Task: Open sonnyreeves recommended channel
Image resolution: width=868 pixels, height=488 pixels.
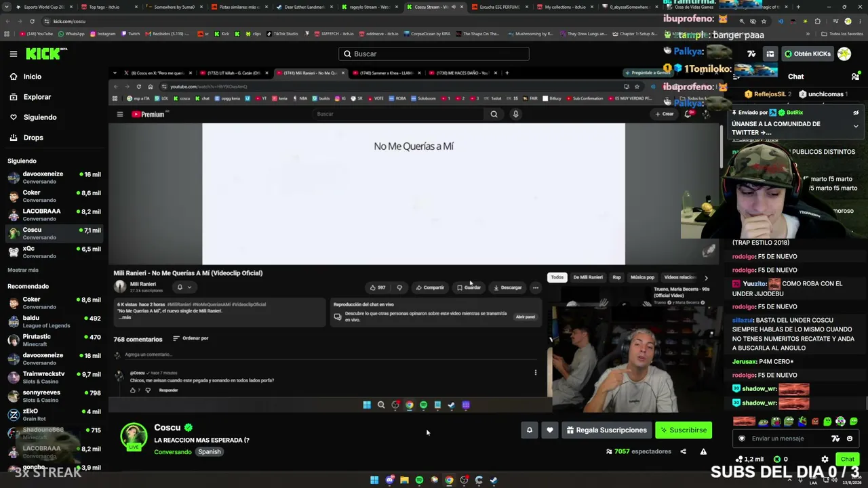Action: tap(54, 396)
